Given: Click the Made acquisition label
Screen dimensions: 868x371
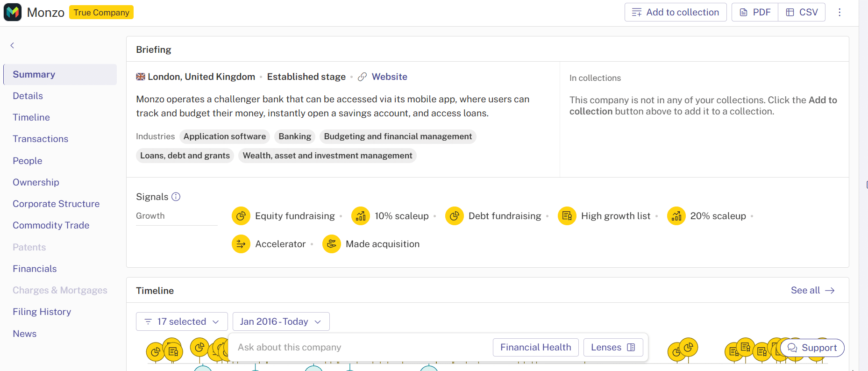Looking at the screenshot, I should click(x=383, y=244).
